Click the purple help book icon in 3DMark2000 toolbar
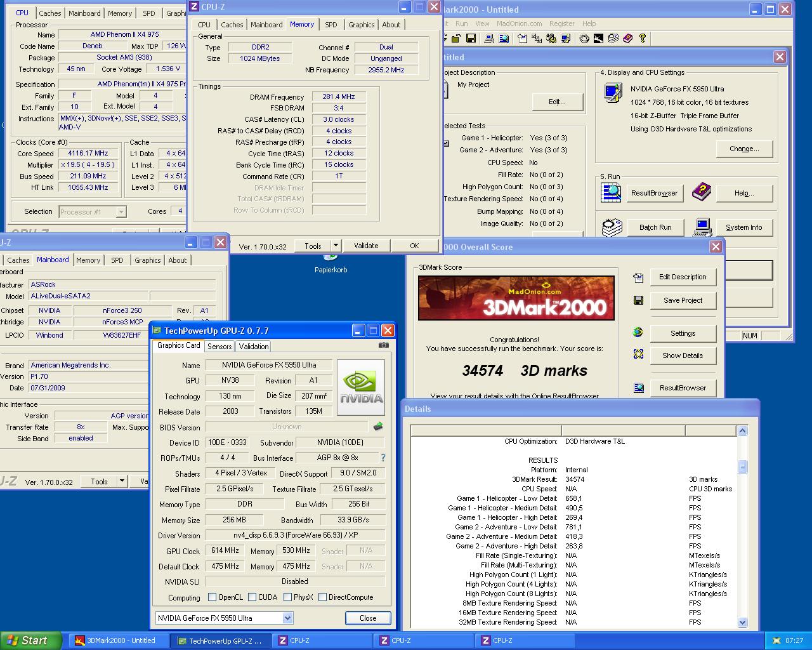Viewport: 812px width, 650px height. (x=627, y=38)
